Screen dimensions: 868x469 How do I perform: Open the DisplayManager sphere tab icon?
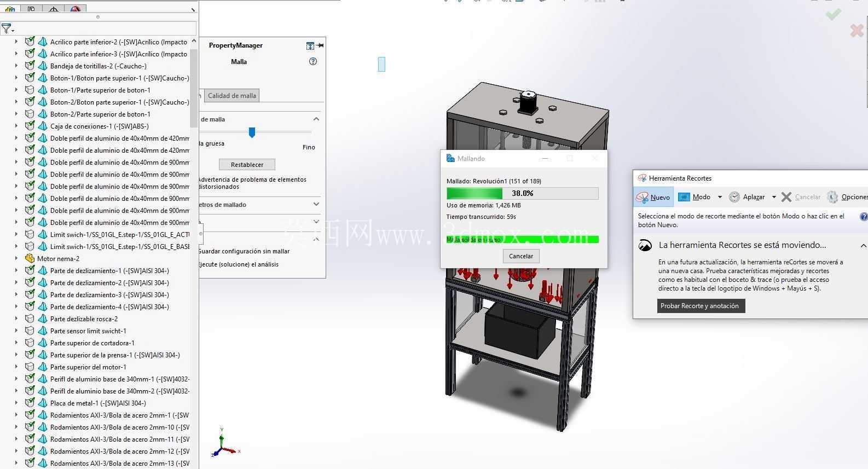point(76,9)
